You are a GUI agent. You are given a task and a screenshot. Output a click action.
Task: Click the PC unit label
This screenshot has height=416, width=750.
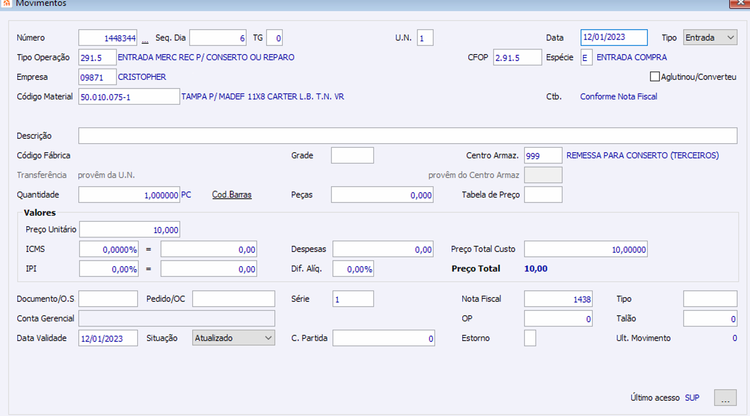click(x=186, y=195)
